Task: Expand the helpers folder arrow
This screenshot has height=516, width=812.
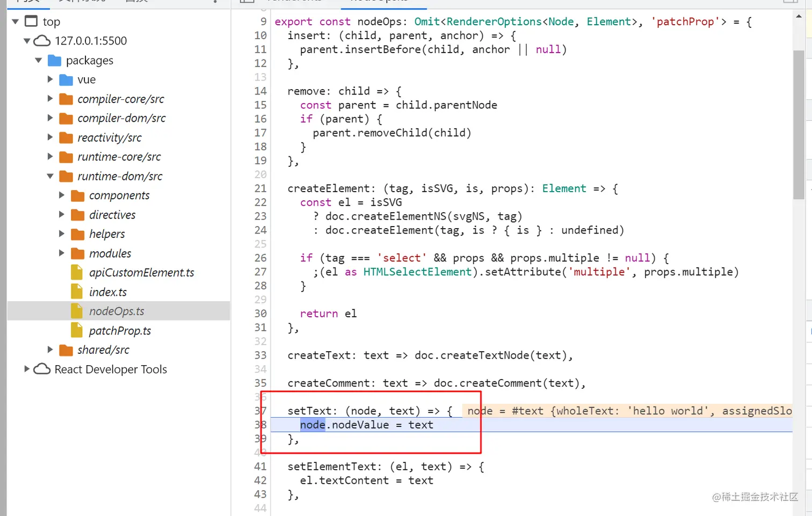Action: [x=62, y=234]
